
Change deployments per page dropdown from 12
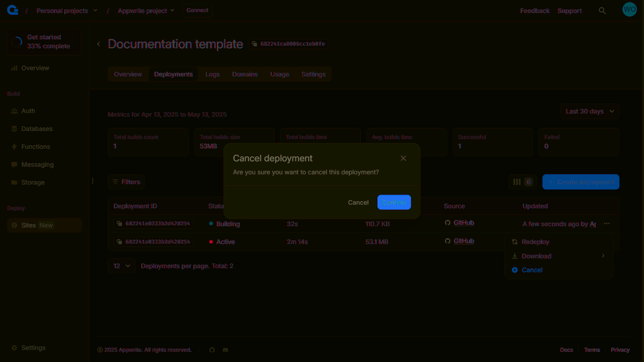[121, 266]
